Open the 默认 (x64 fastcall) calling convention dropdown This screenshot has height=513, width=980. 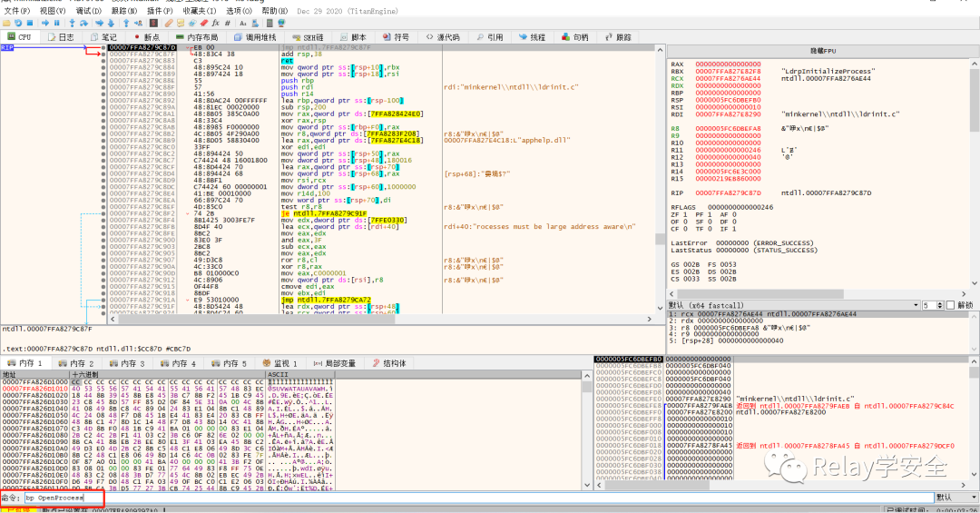coord(794,305)
